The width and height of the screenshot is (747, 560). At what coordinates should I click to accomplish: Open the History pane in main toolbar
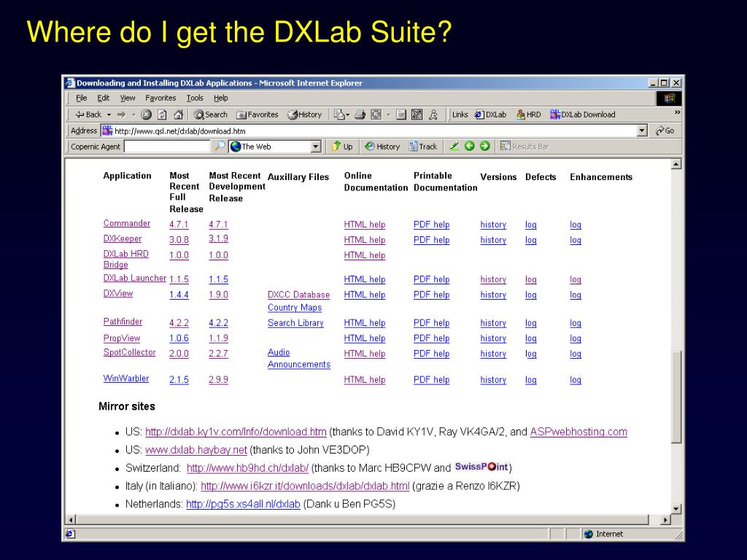coord(305,114)
